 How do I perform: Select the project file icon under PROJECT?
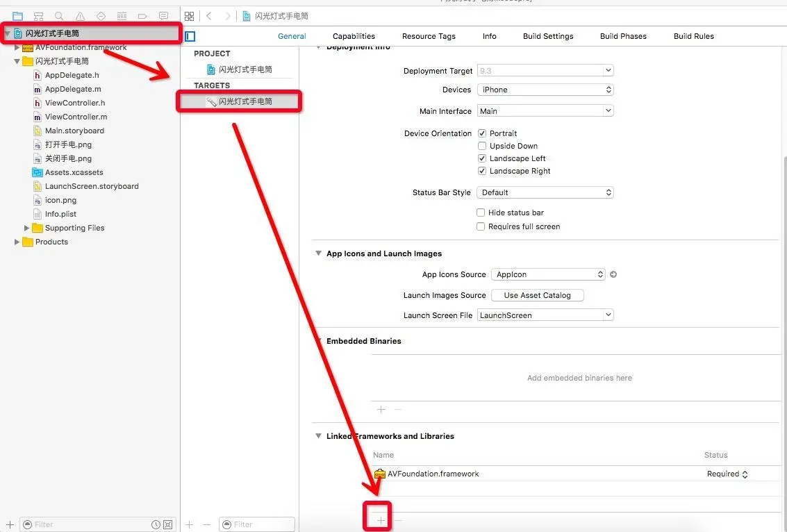[211, 69]
